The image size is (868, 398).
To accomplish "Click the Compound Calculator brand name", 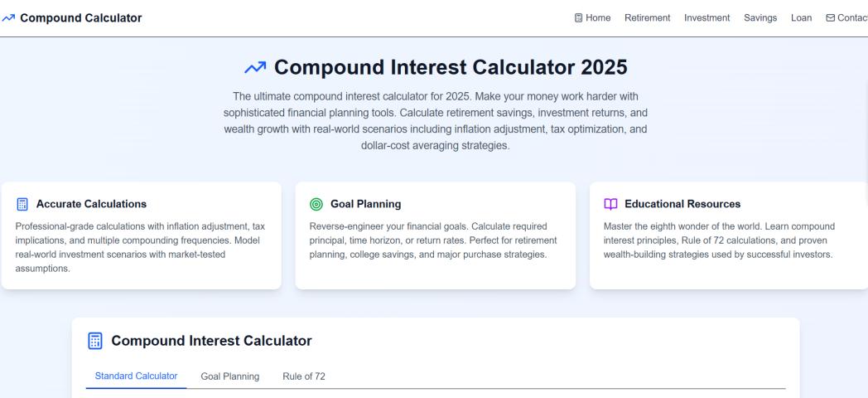I will coord(80,18).
